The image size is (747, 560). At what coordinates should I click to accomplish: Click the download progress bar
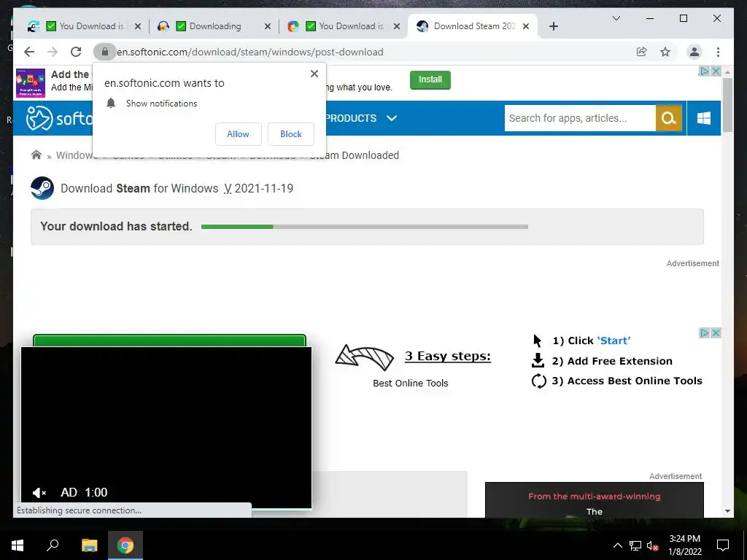point(365,227)
